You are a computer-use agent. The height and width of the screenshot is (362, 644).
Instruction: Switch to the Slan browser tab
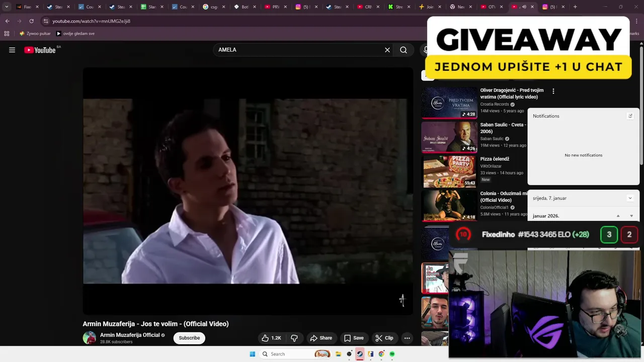click(151, 7)
